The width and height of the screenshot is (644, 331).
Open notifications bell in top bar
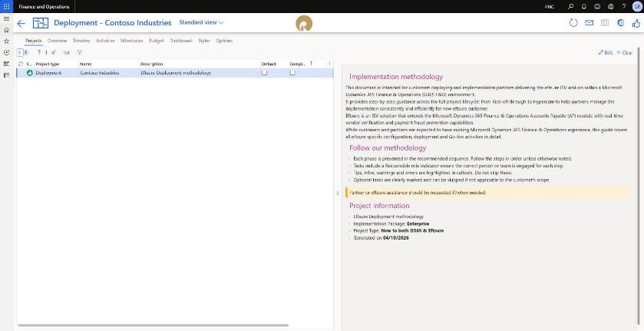coord(583,7)
